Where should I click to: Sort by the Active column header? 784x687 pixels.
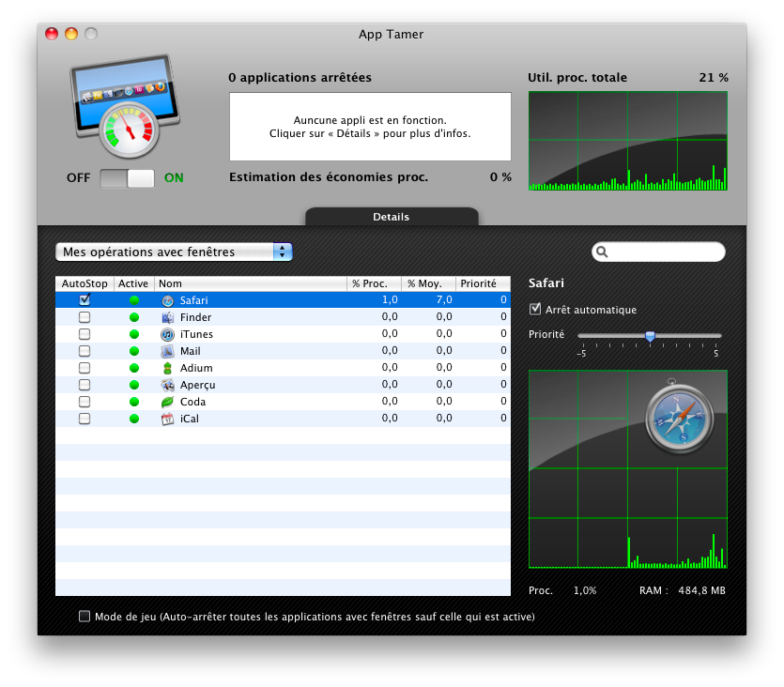tap(134, 283)
